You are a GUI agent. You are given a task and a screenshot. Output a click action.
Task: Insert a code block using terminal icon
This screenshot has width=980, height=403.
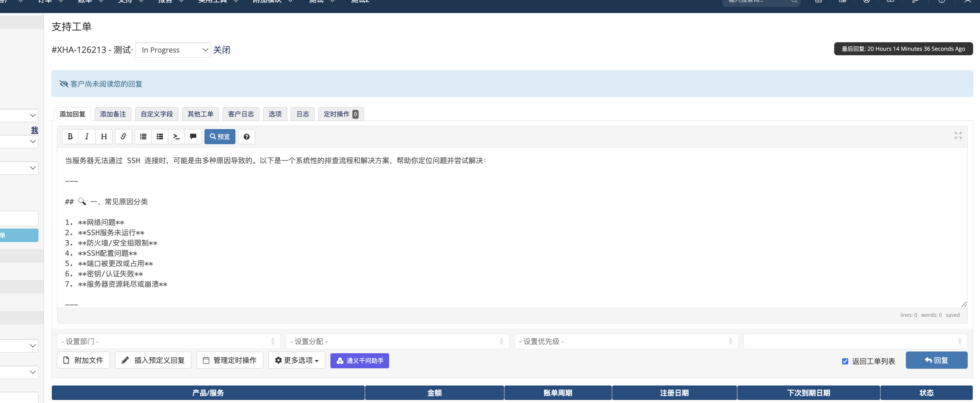point(176,136)
